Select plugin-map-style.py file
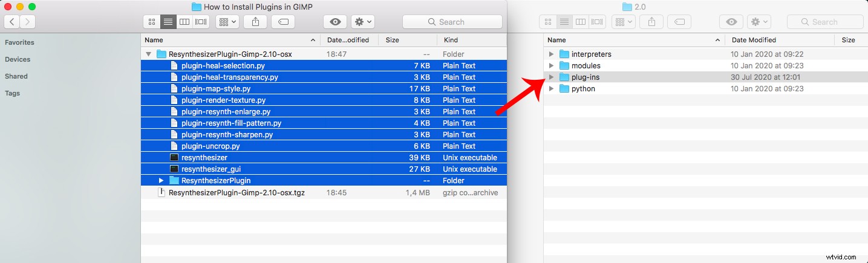Viewport: 868px width, 263px height. coord(324,88)
